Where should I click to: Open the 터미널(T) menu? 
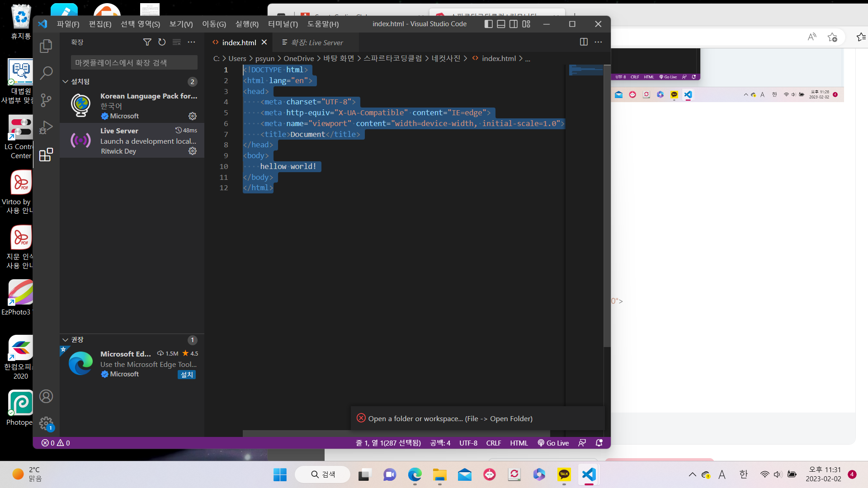[x=283, y=24]
